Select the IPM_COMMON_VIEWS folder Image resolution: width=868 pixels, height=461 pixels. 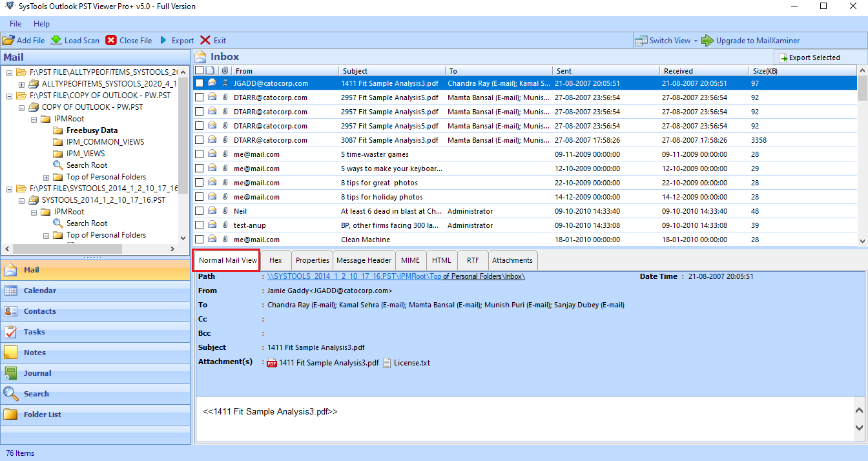coord(105,142)
